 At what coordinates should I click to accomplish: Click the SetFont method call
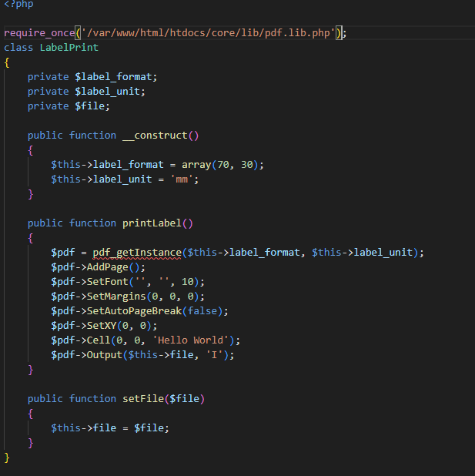(x=108, y=282)
